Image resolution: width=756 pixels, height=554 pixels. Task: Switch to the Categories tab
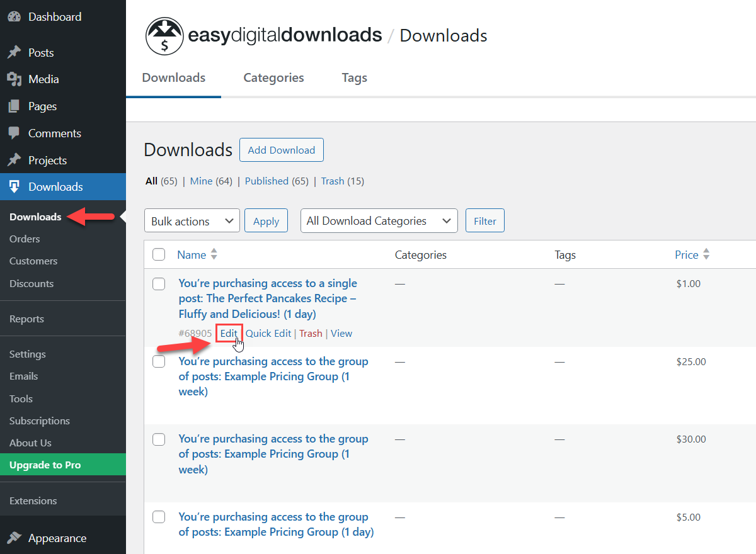[x=273, y=77]
